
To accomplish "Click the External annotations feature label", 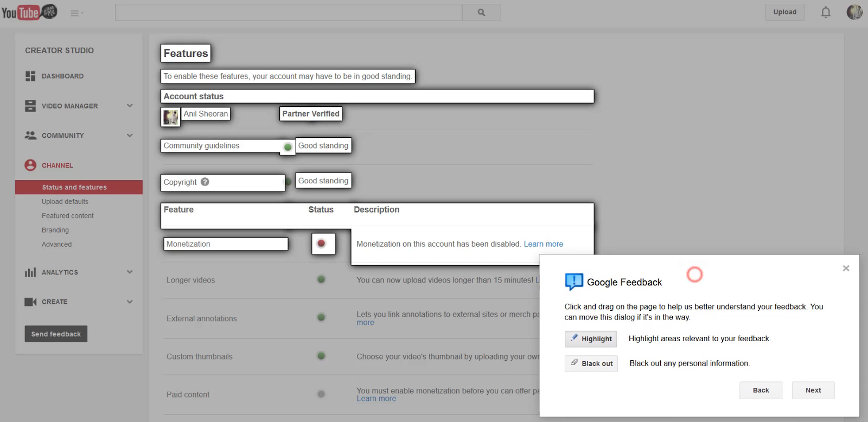I will [x=202, y=318].
